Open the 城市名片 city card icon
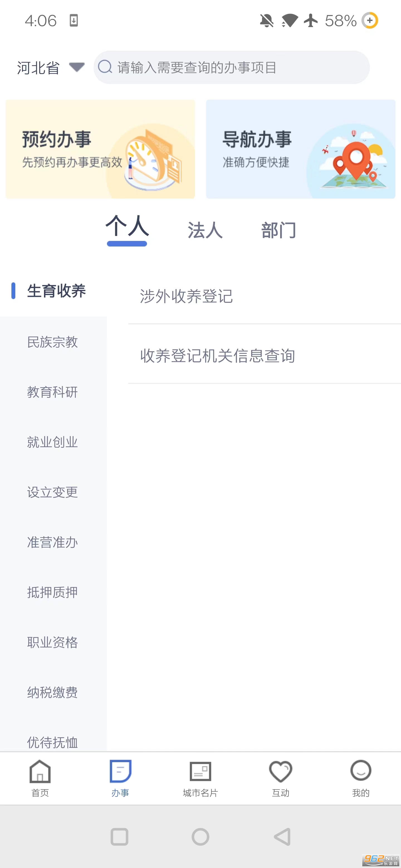Image resolution: width=401 pixels, height=868 pixels. [x=200, y=772]
